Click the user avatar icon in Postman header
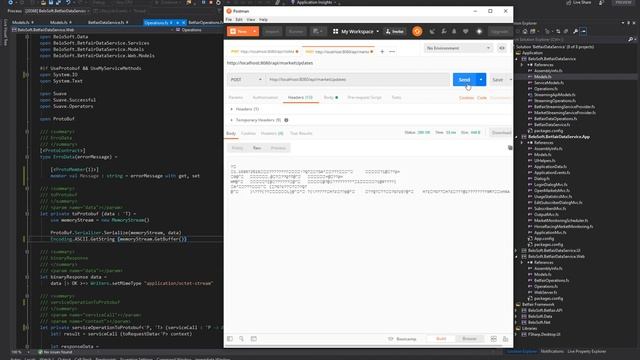This screenshot has height=360, width=640. [x=479, y=31]
